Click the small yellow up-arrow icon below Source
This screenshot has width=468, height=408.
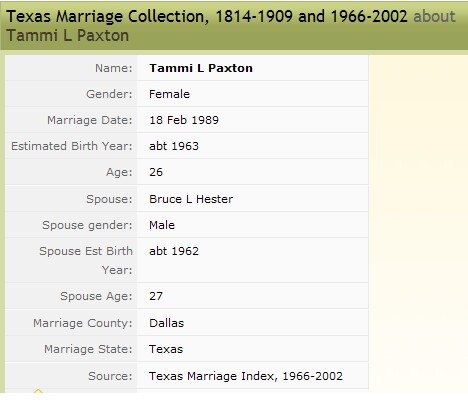[x=38, y=391]
